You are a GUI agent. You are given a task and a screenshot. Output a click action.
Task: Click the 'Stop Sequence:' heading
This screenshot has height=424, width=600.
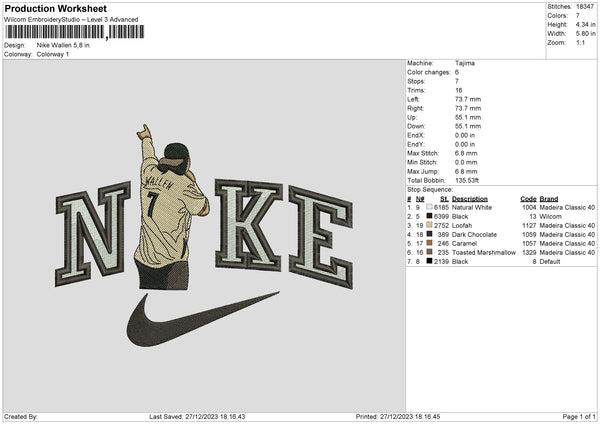click(430, 189)
